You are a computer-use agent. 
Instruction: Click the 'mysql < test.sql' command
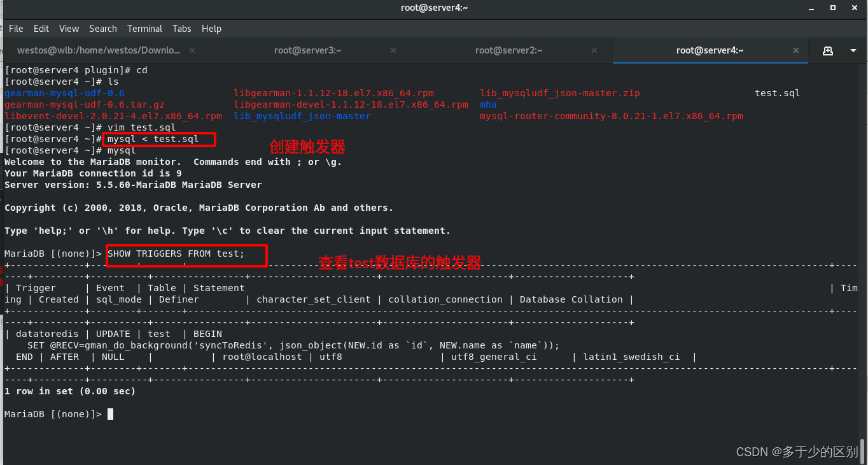(153, 139)
